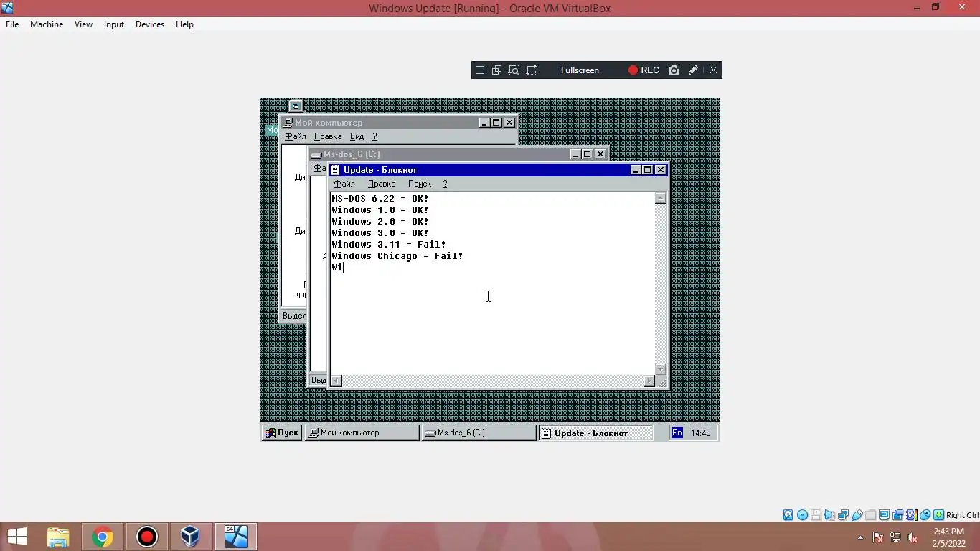The image size is (980, 551).
Task: Click the host Windows Start button
Action: pos(17,537)
